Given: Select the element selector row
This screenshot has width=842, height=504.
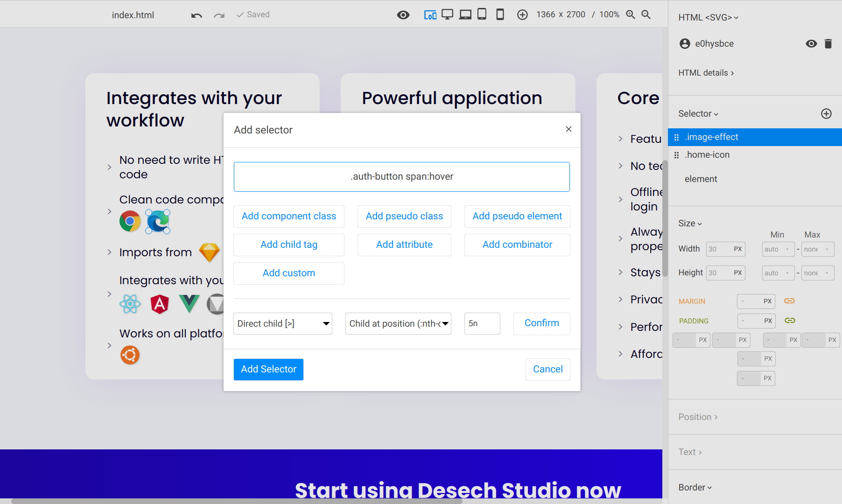Looking at the screenshot, I should 755,179.
